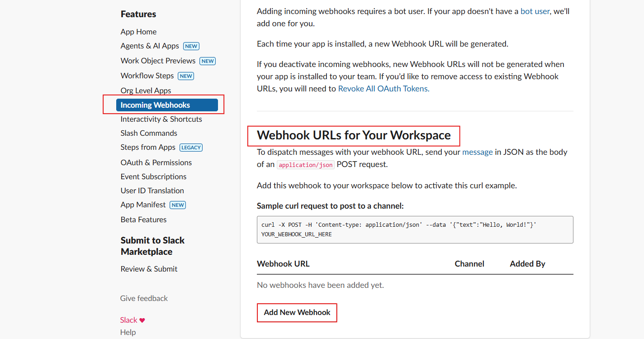This screenshot has height=339, width=644.
Task: Open Steps from Apps legacy page
Action: coord(148,147)
